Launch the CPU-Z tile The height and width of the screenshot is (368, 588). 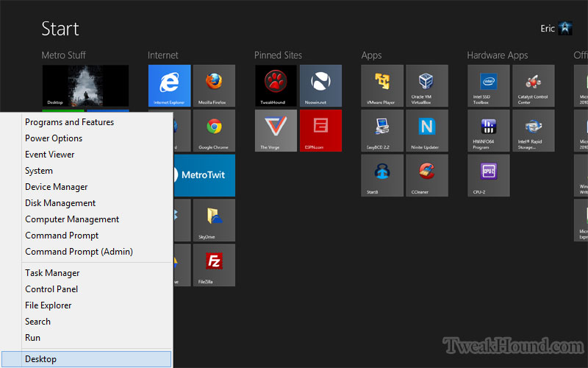[489, 175]
